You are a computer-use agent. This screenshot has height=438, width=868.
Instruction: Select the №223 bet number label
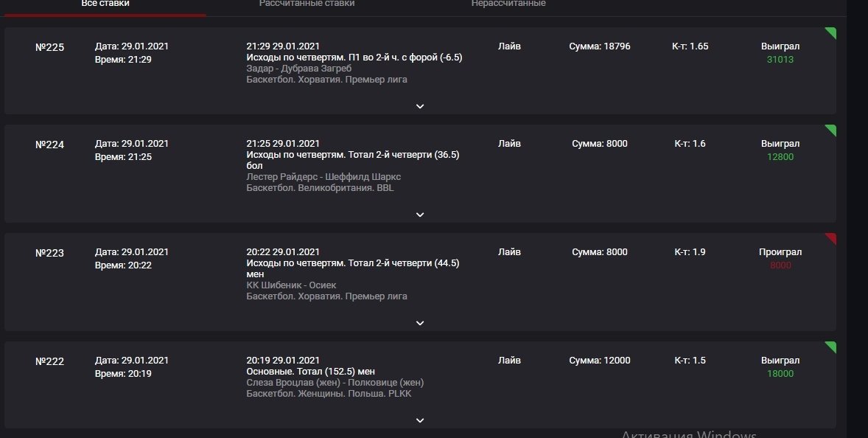50,253
